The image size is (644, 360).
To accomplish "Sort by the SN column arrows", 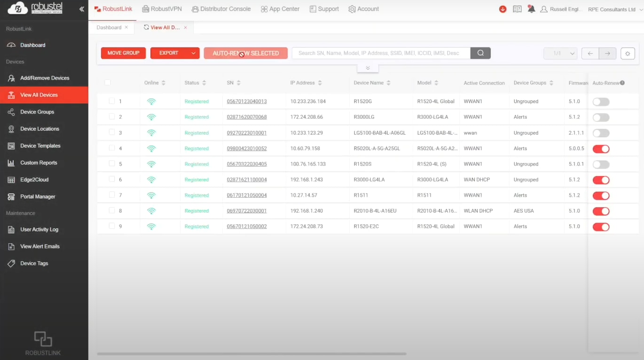I will [238, 83].
